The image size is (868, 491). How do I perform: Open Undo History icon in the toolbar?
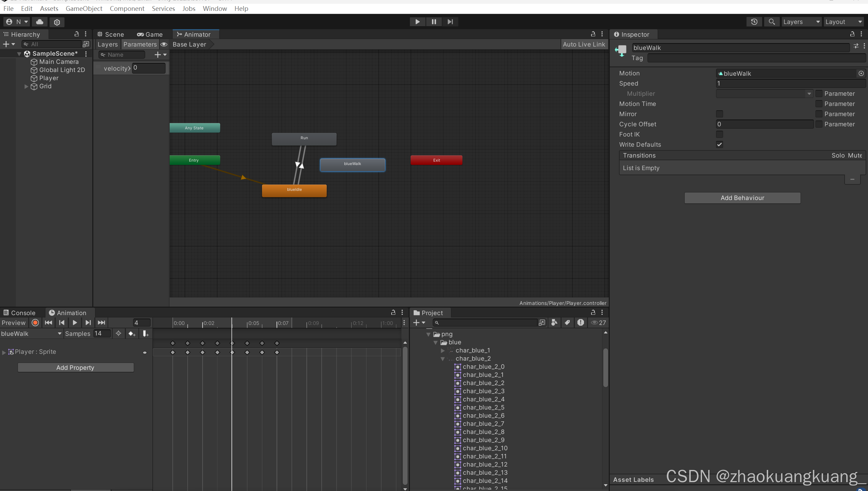[x=754, y=22]
